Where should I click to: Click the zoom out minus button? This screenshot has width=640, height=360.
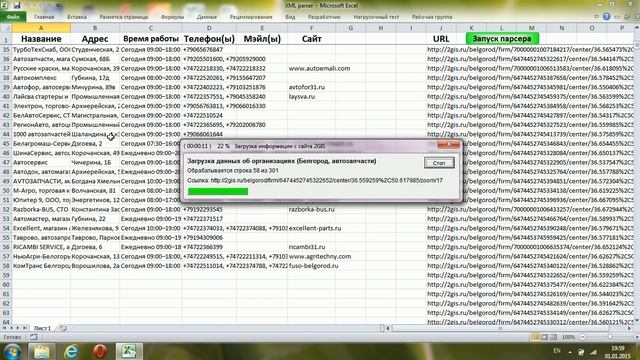tap(583, 337)
